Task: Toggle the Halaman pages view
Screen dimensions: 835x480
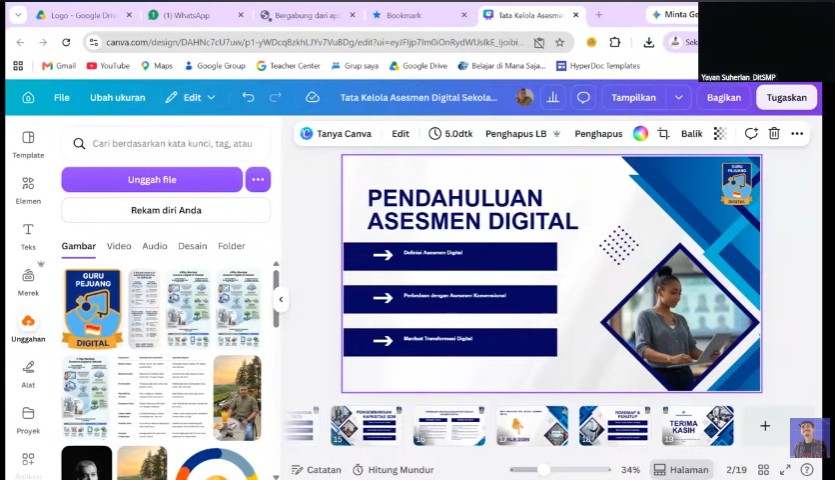Action: tap(681, 470)
